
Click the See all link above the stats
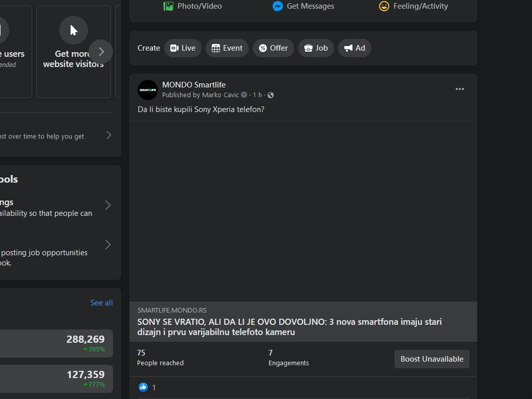[101, 302]
